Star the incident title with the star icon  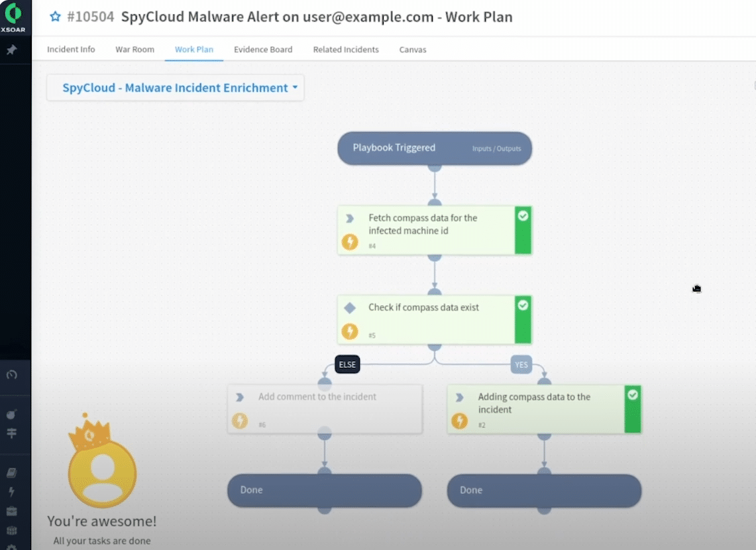[x=54, y=17]
